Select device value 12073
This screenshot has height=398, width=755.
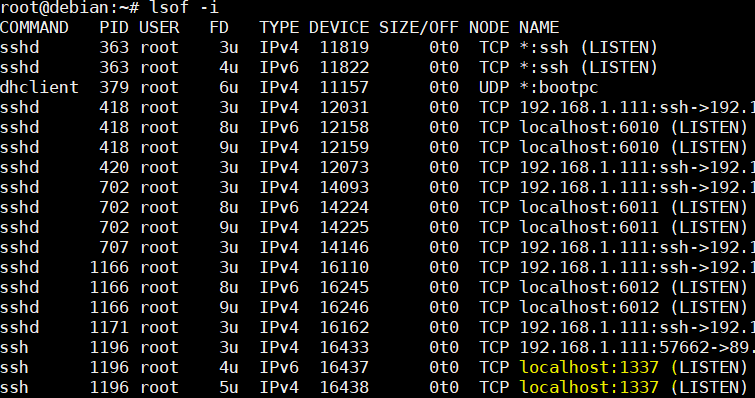coord(344,167)
